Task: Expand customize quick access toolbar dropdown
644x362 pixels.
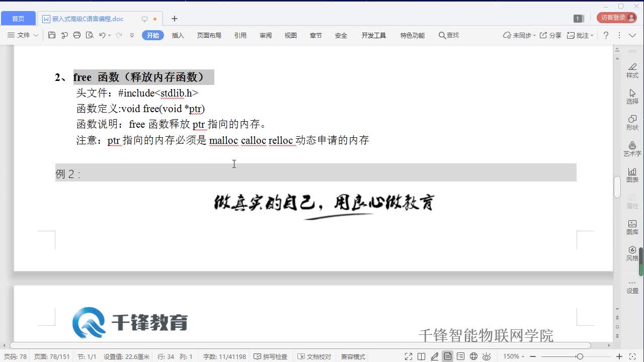Action: (132, 35)
